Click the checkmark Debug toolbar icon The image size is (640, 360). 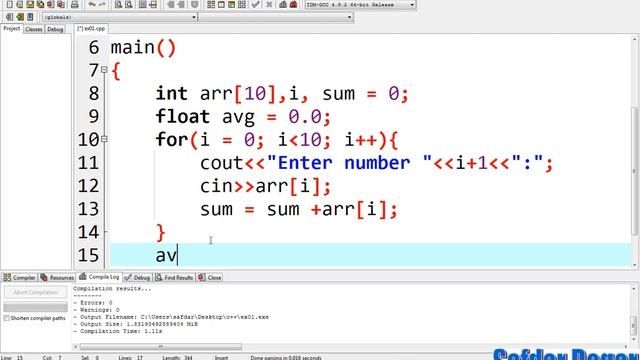coord(256,4)
